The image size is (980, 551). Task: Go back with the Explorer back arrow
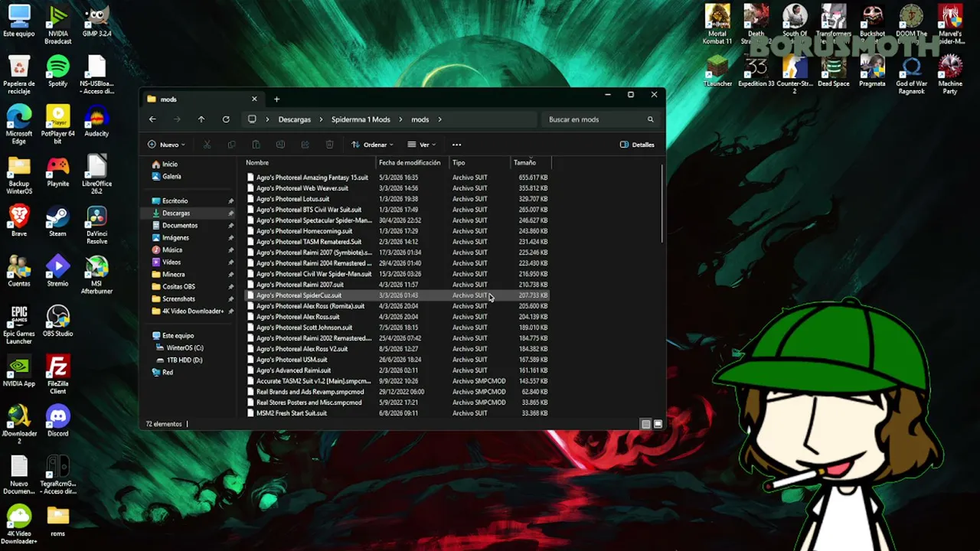[152, 119]
